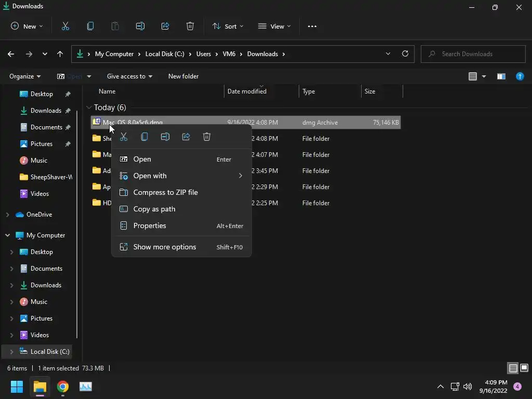Click the Delete trash icon in top toolbar
Image resolution: width=532 pixels, height=399 pixels.
190,26
